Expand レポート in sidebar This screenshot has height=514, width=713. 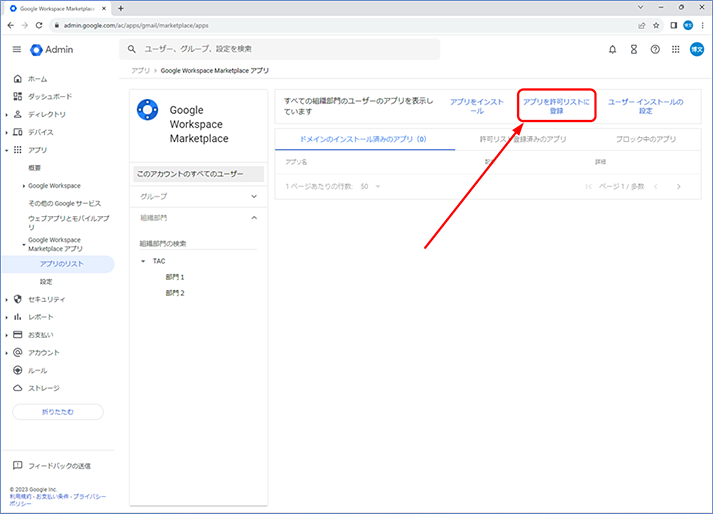(6, 317)
